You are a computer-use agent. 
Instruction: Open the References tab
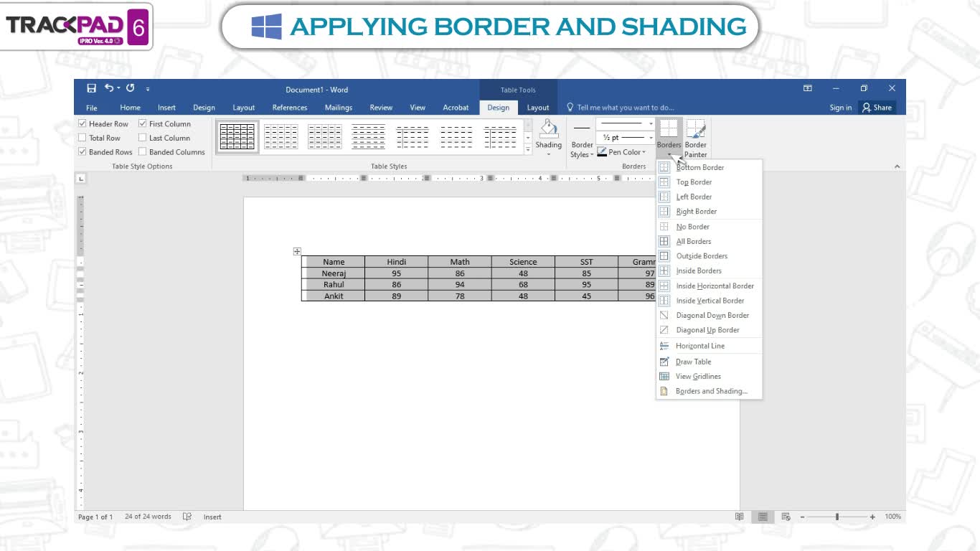(x=290, y=108)
